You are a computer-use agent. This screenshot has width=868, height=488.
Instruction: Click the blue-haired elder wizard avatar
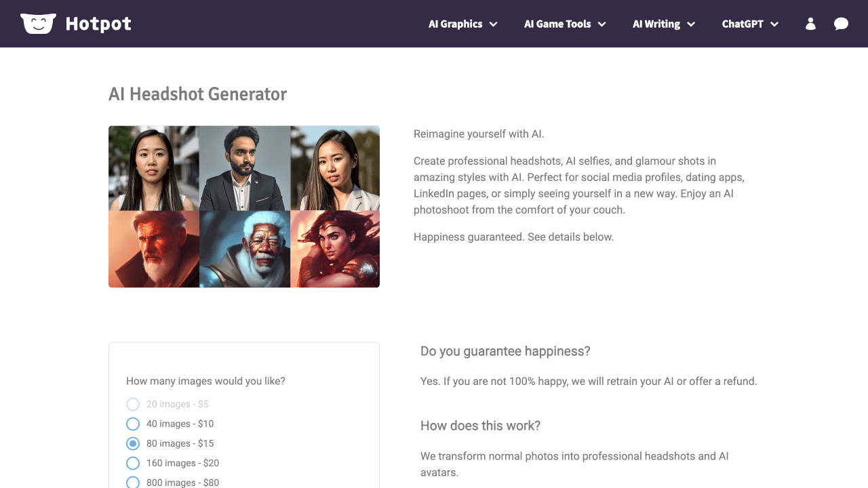244,247
